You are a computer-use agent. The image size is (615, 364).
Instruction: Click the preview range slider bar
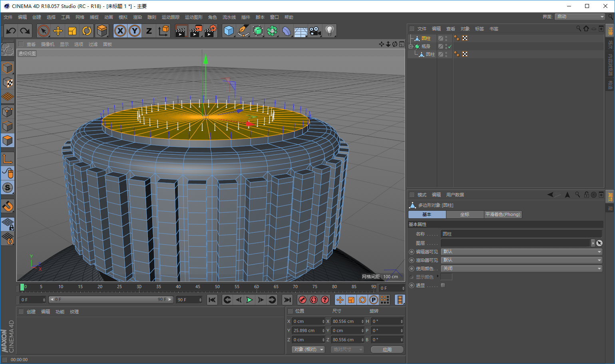111,299
